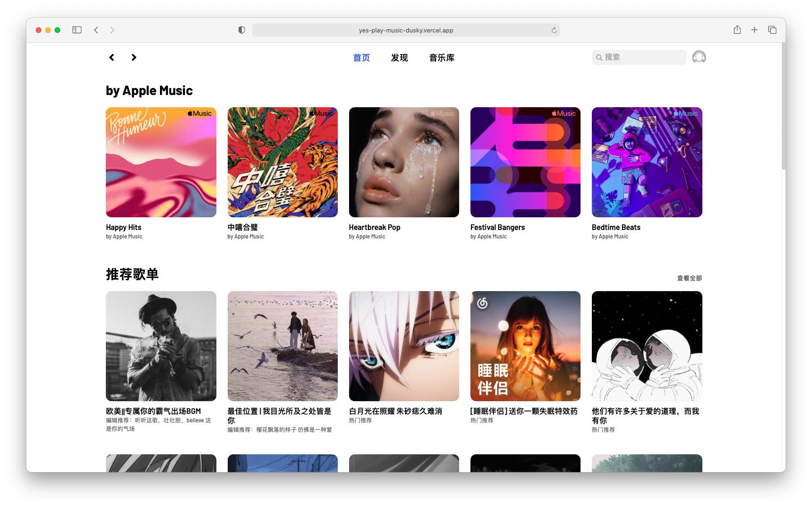Click the app's forward arrow icon

[134, 57]
